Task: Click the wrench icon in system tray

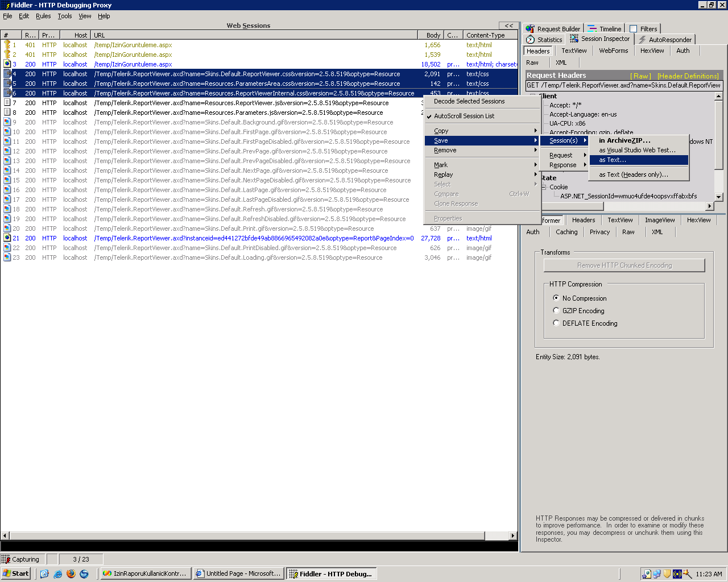Action: coord(688,574)
